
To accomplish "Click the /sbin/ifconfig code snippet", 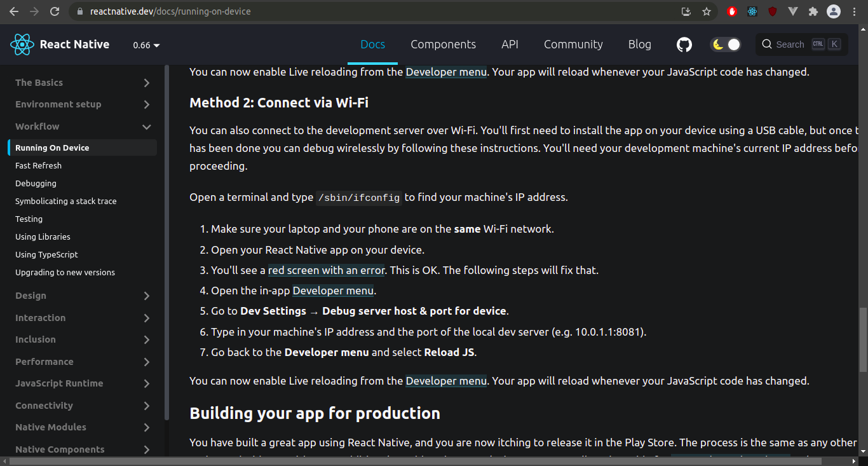I will point(359,198).
